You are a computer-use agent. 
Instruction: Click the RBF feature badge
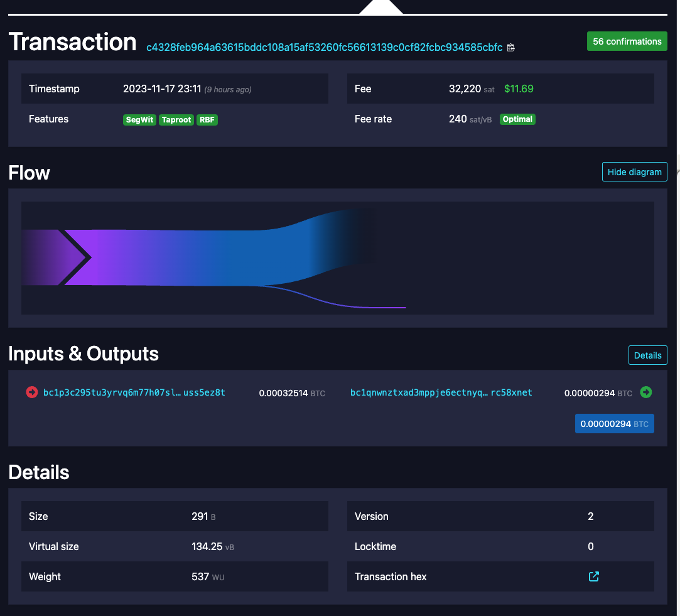(207, 119)
